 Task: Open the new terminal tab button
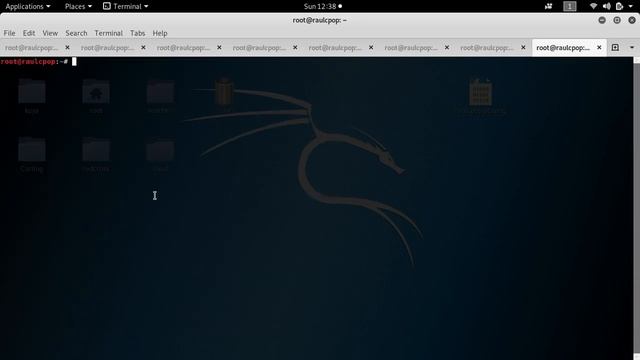coord(615,47)
